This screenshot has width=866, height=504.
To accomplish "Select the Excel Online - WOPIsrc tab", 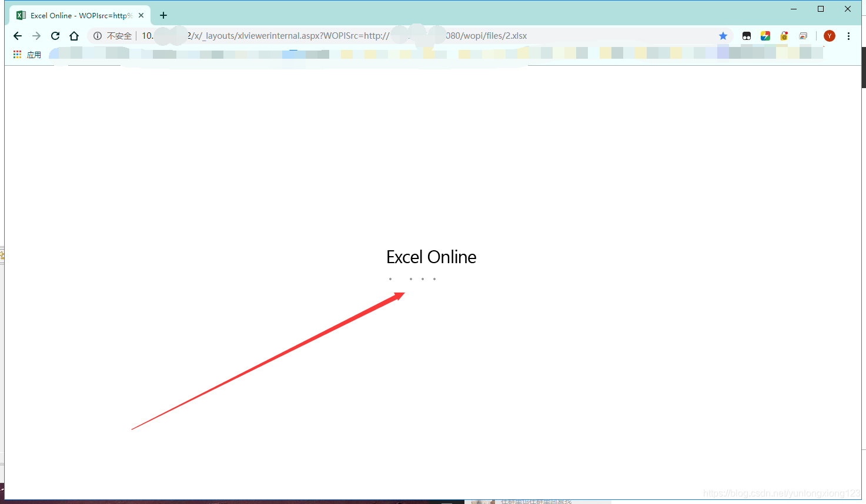I will click(80, 15).
